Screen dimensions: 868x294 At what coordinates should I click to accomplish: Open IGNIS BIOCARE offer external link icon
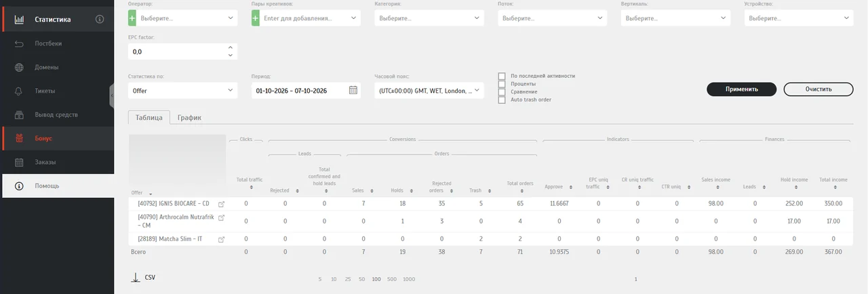tap(221, 203)
